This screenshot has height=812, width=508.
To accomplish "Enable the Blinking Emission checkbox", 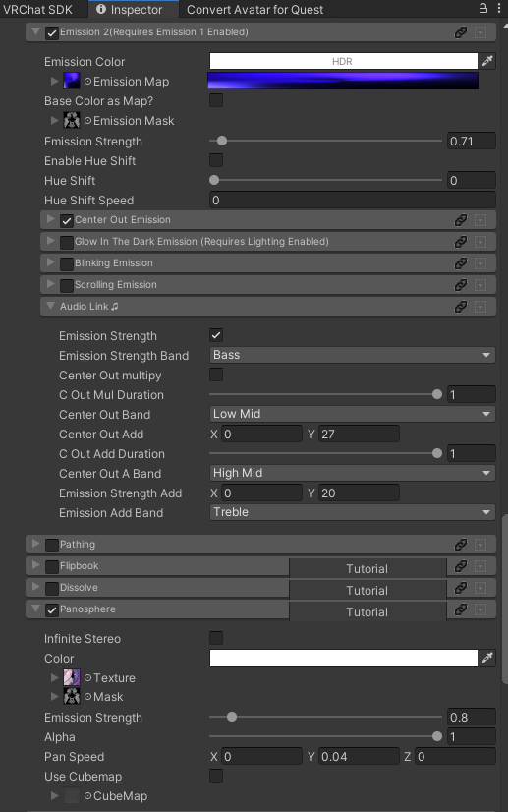I will click(66, 264).
